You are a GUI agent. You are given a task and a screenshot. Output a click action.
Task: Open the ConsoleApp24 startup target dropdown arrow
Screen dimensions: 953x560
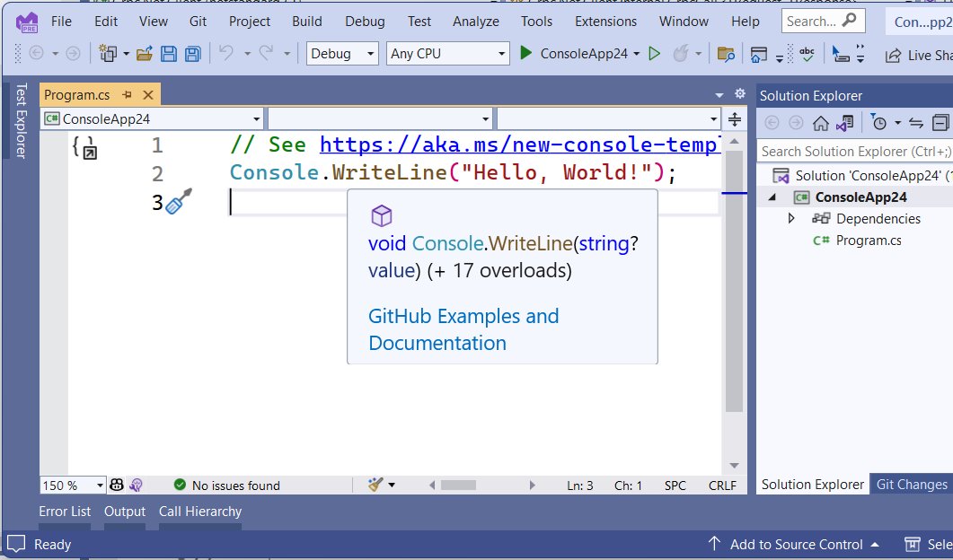636,54
